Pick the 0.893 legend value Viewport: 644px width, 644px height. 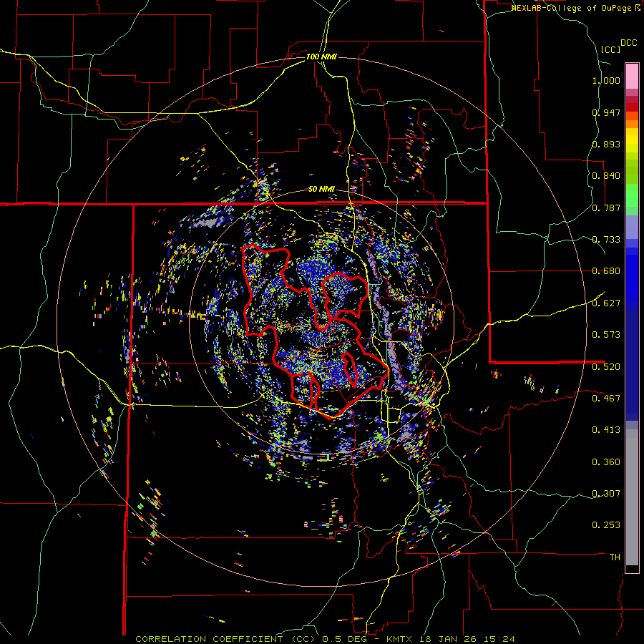[606, 144]
